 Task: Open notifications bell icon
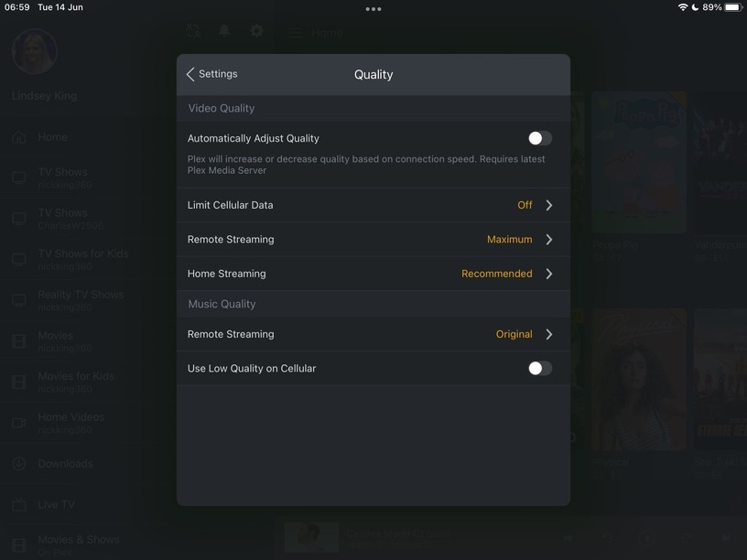pyautogui.click(x=224, y=31)
